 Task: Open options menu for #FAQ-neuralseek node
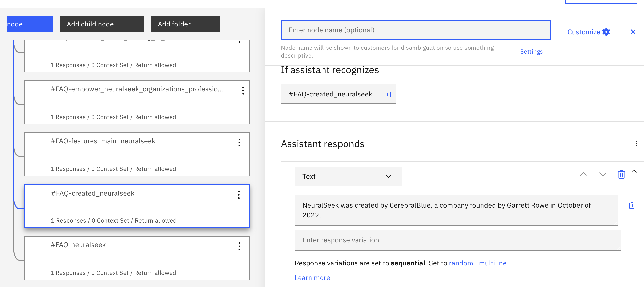coord(239,246)
